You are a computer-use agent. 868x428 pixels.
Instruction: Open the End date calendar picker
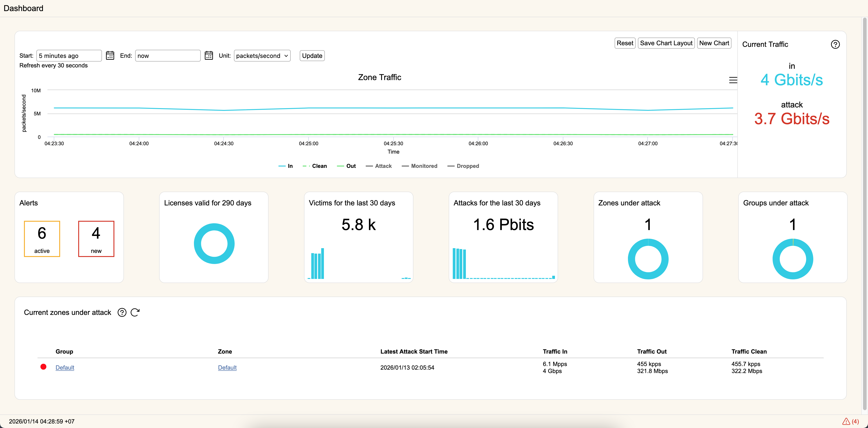pyautogui.click(x=209, y=56)
